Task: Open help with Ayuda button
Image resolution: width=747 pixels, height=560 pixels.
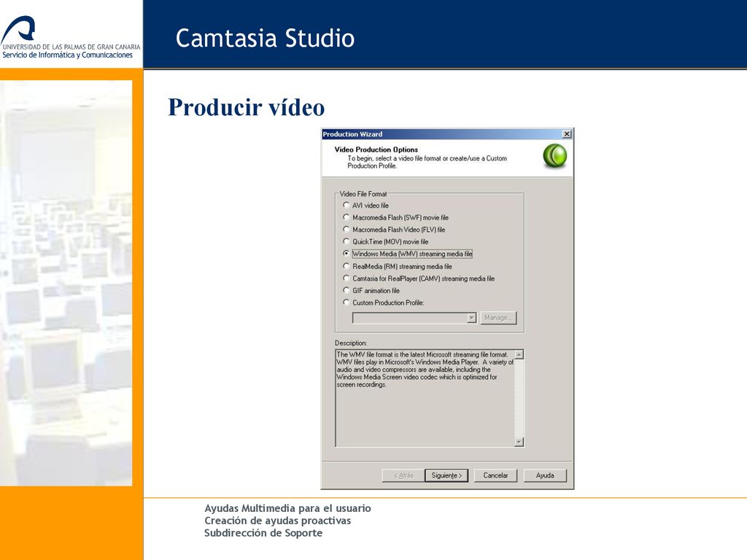Action: point(545,475)
